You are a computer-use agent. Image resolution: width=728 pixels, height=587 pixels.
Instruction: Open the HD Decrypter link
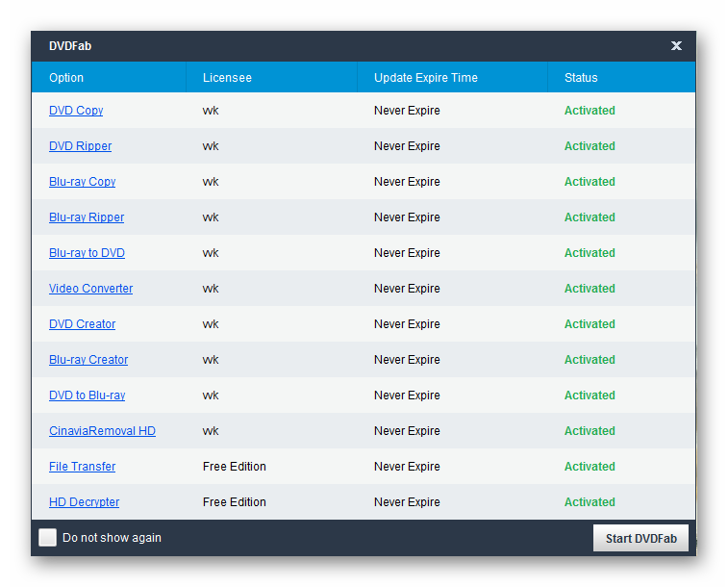click(84, 502)
